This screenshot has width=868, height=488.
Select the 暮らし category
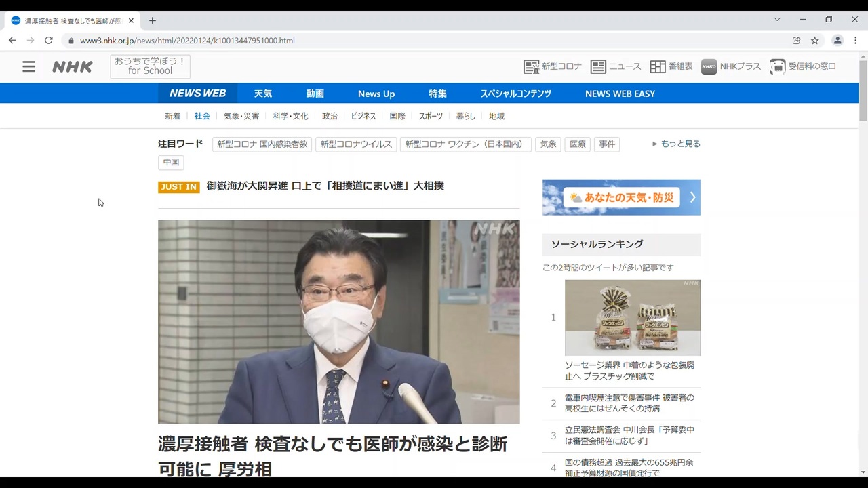click(465, 116)
